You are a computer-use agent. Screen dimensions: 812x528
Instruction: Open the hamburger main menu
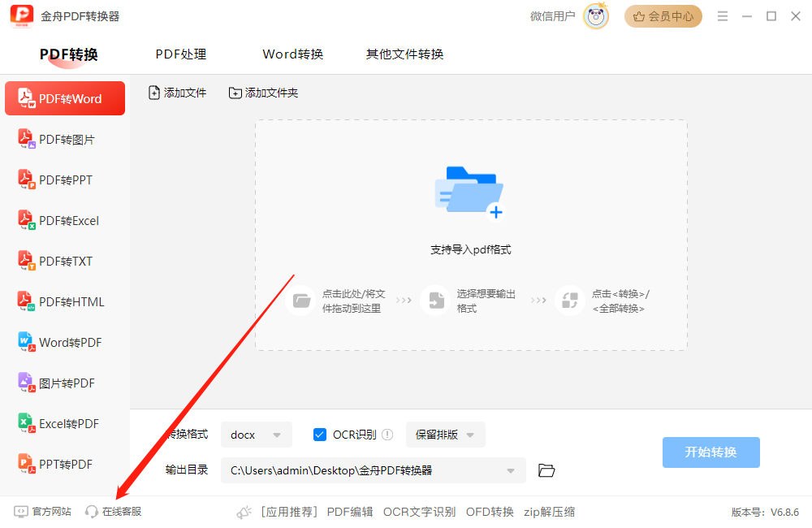click(x=723, y=16)
